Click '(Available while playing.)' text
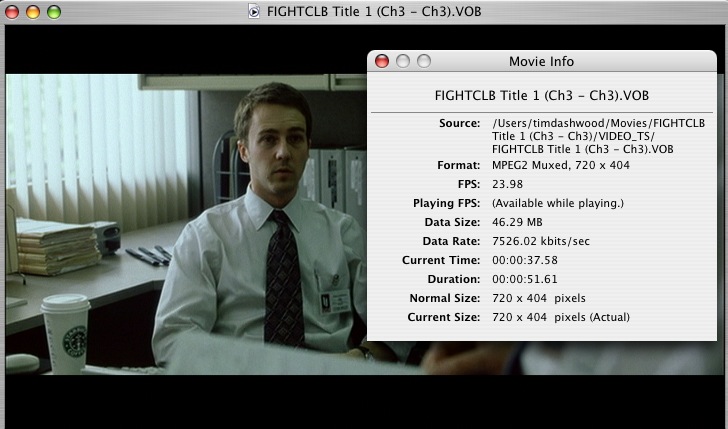This screenshot has width=728, height=429. (558, 203)
